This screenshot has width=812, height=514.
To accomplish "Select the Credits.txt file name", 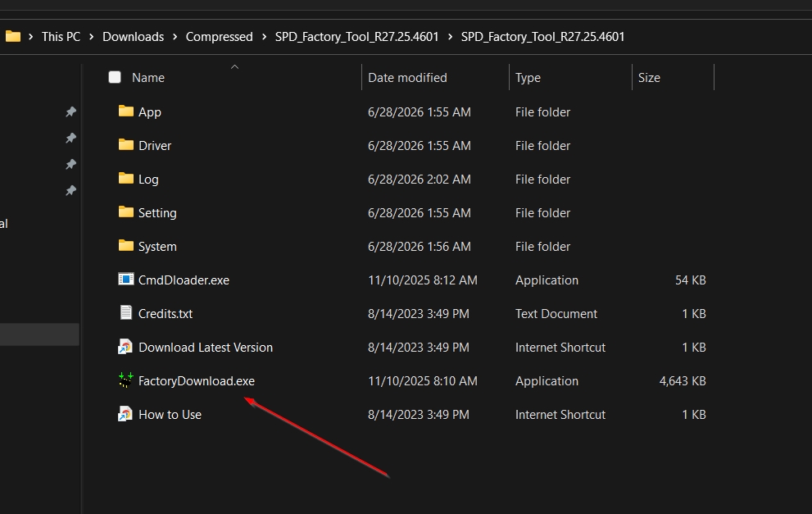I will pos(166,314).
